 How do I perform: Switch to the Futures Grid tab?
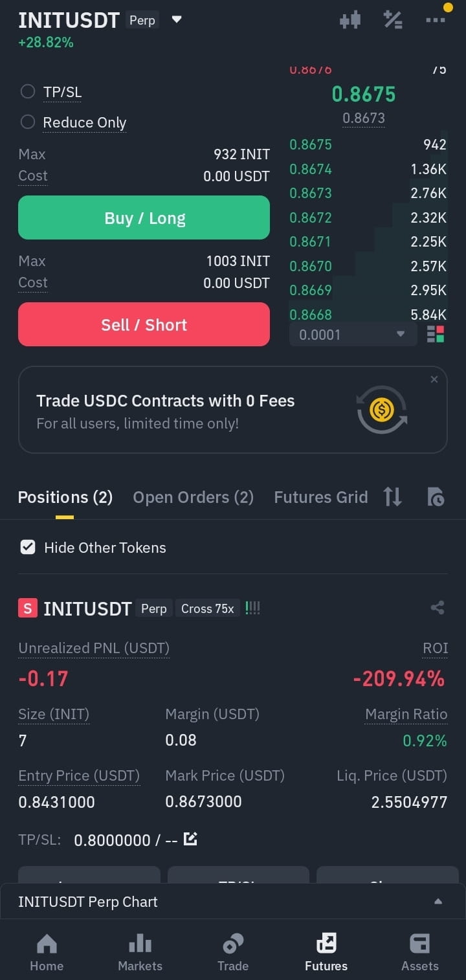click(321, 497)
